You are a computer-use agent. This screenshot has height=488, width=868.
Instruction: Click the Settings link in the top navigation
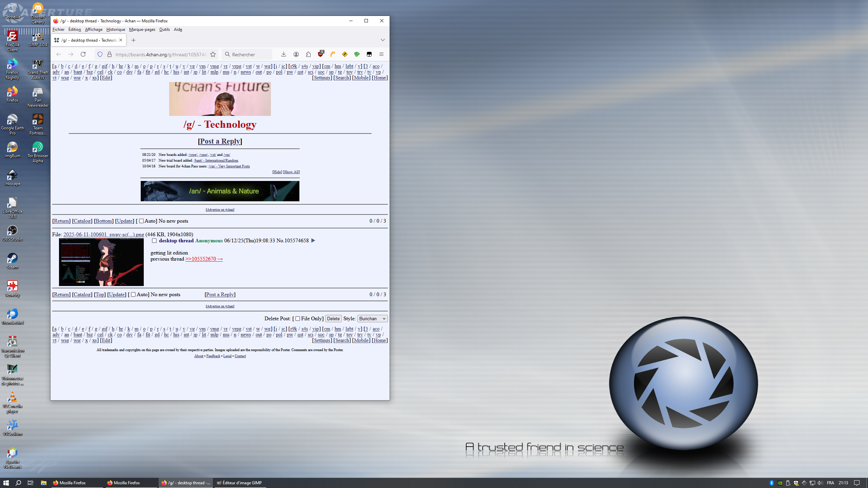[x=322, y=78]
